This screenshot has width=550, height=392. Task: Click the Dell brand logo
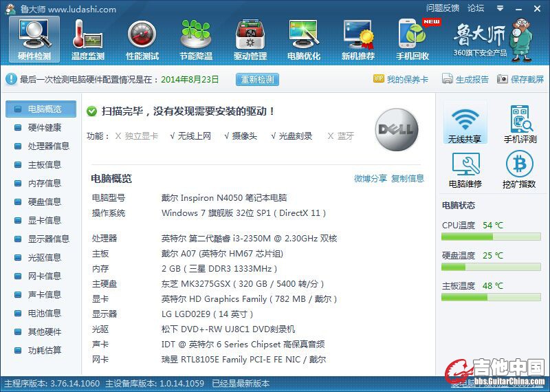397,129
